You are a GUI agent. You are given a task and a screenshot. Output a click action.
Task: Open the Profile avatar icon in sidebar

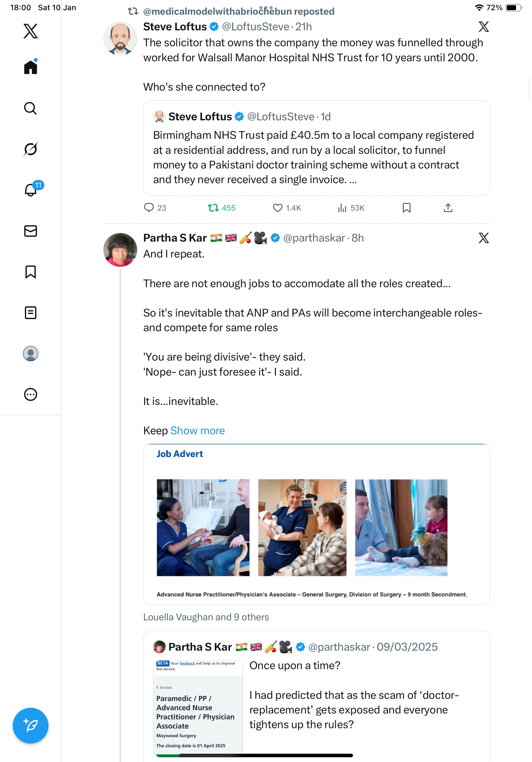31,354
